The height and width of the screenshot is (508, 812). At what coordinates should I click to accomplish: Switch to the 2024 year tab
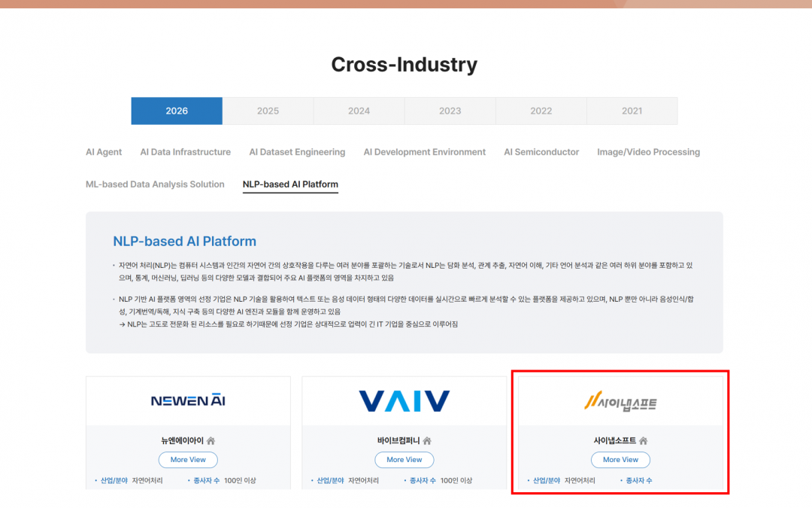coord(359,111)
